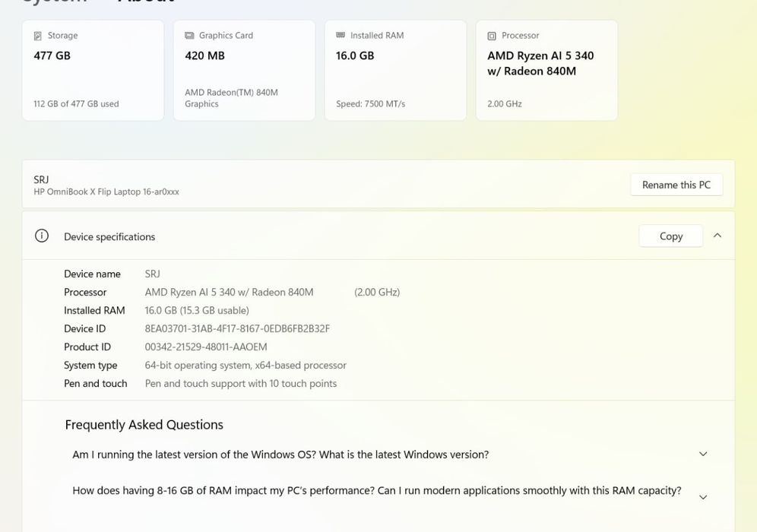Click the Graphics Card icon

pyautogui.click(x=189, y=36)
